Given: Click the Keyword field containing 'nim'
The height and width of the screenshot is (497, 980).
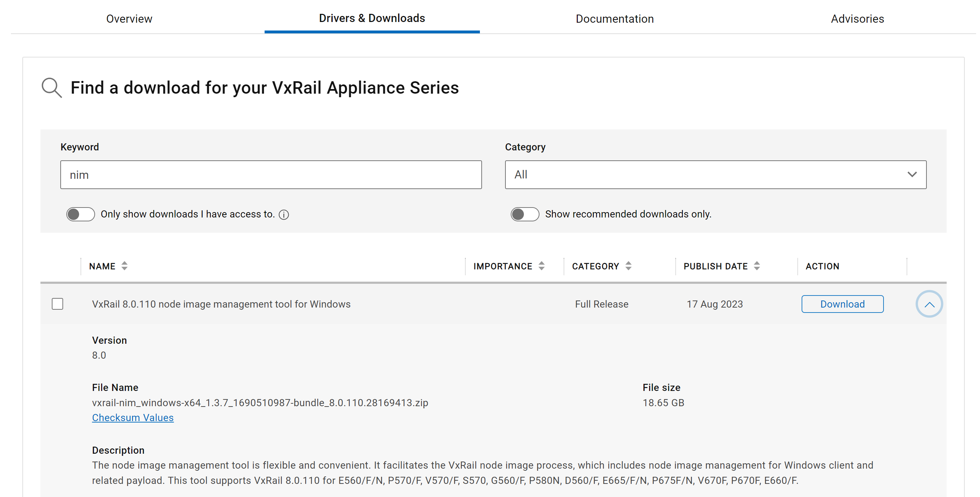Looking at the screenshot, I should pos(271,175).
